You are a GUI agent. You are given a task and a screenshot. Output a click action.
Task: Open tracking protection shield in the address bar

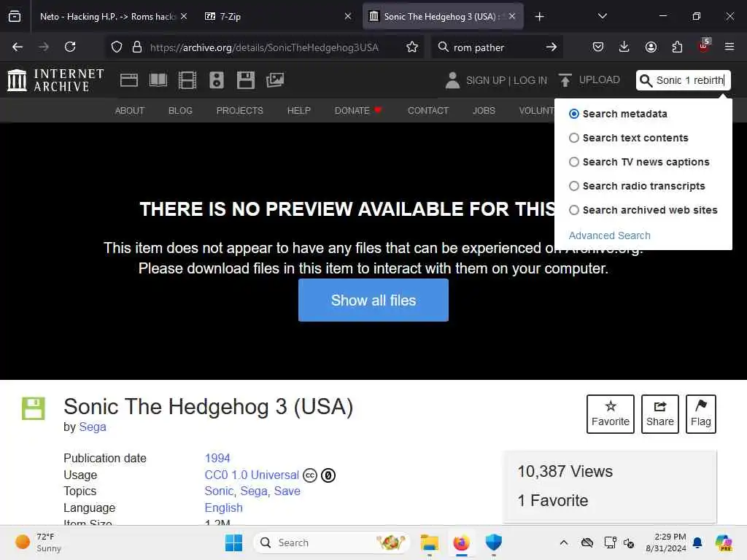click(x=117, y=47)
